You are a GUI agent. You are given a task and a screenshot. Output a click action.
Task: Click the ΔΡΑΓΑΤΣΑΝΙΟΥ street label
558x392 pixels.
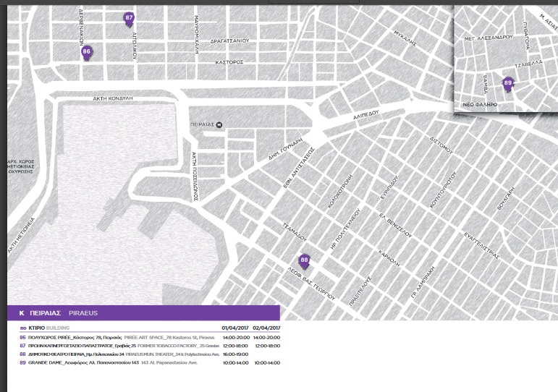(229, 41)
